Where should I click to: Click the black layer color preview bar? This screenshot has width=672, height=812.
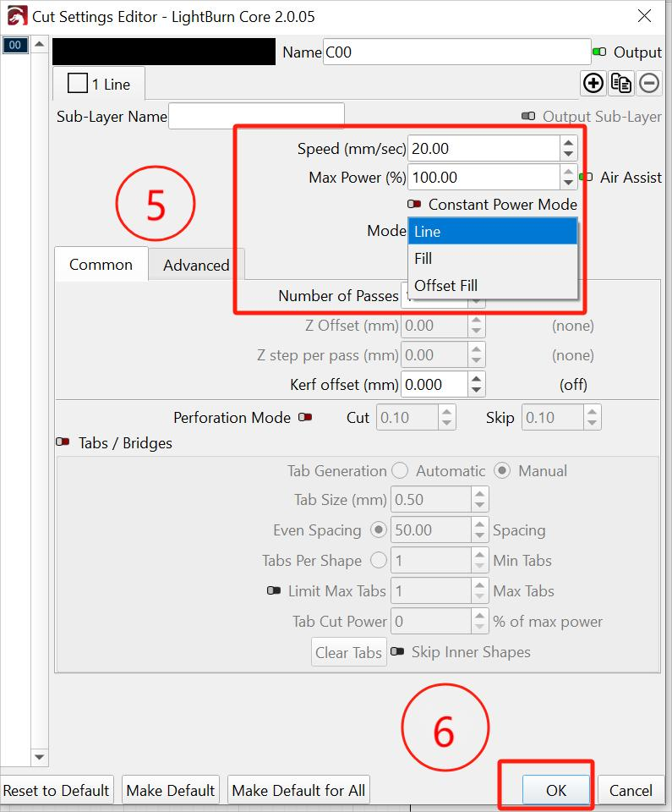pyautogui.click(x=164, y=52)
